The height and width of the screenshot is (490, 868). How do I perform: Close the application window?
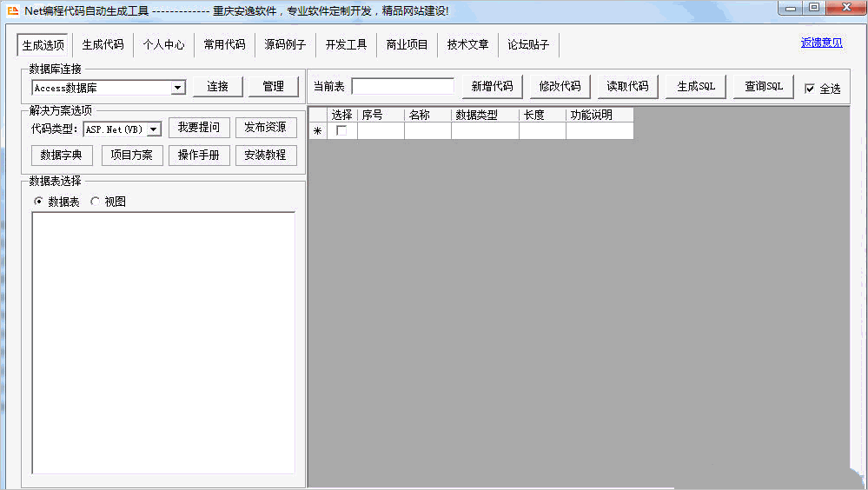pyautogui.click(x=846, y=8)
